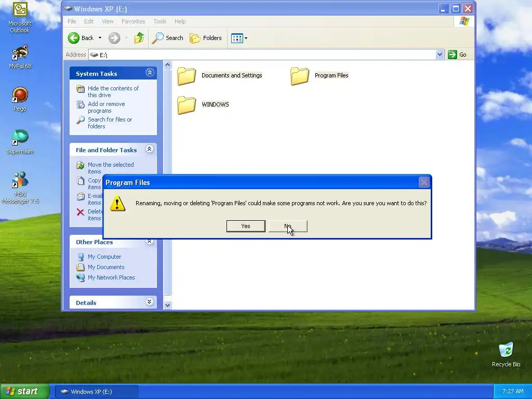Click Search for files or folders icon
This screenshot has width=532, height=399.
81,120
